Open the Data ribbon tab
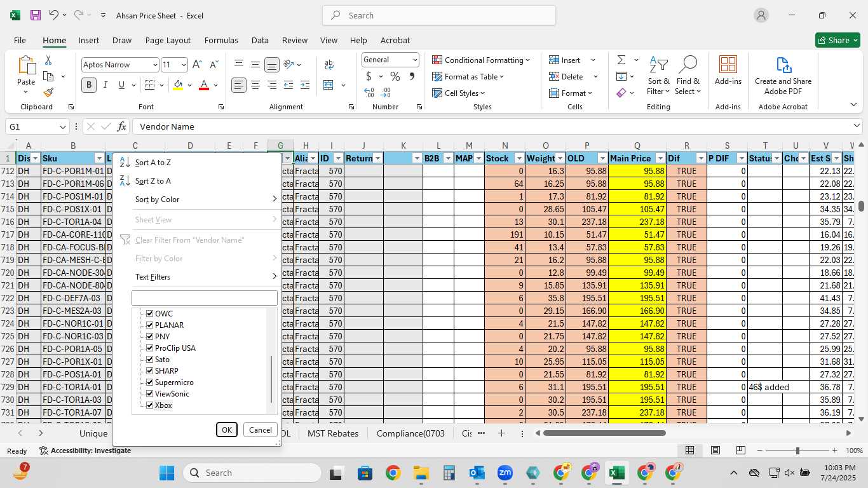 pos(260,40)
